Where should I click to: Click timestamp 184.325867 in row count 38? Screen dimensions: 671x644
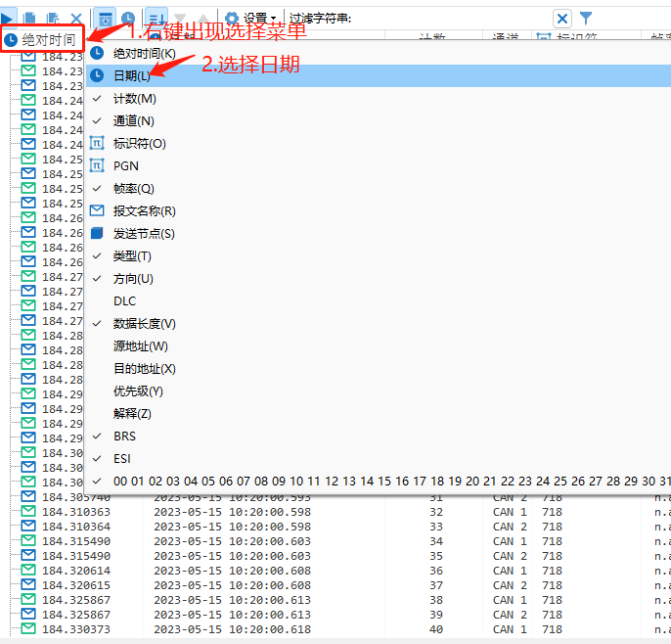[x=76, y=599]
